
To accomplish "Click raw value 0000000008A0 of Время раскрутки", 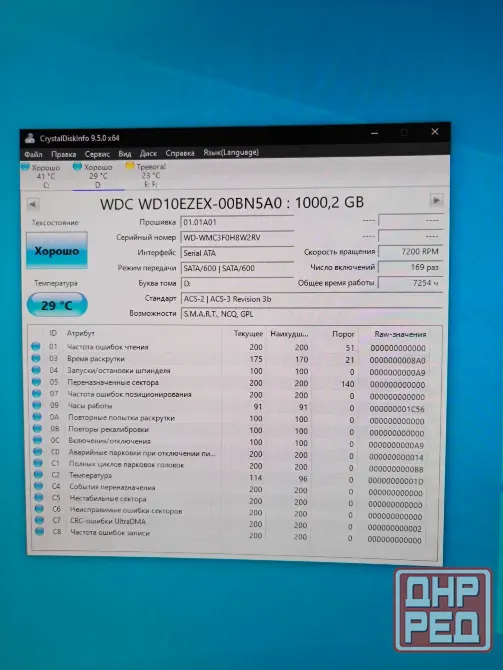I will [x=397, y=360].
